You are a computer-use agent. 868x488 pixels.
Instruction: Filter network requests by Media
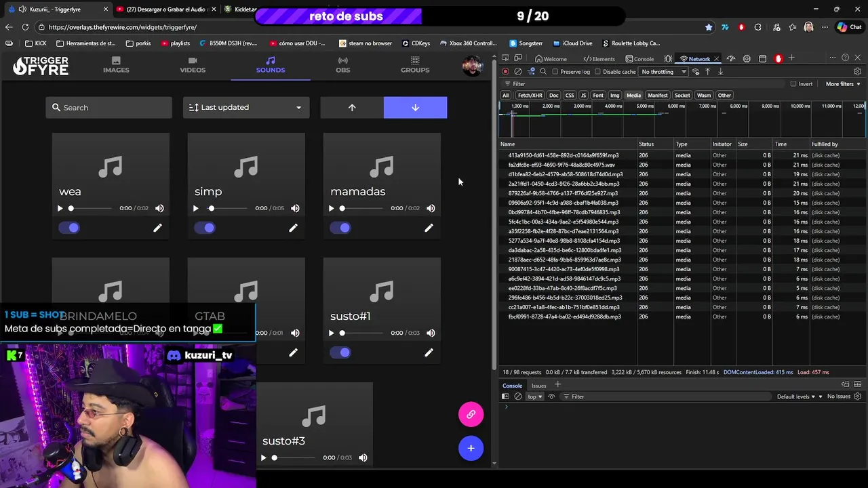633,96
